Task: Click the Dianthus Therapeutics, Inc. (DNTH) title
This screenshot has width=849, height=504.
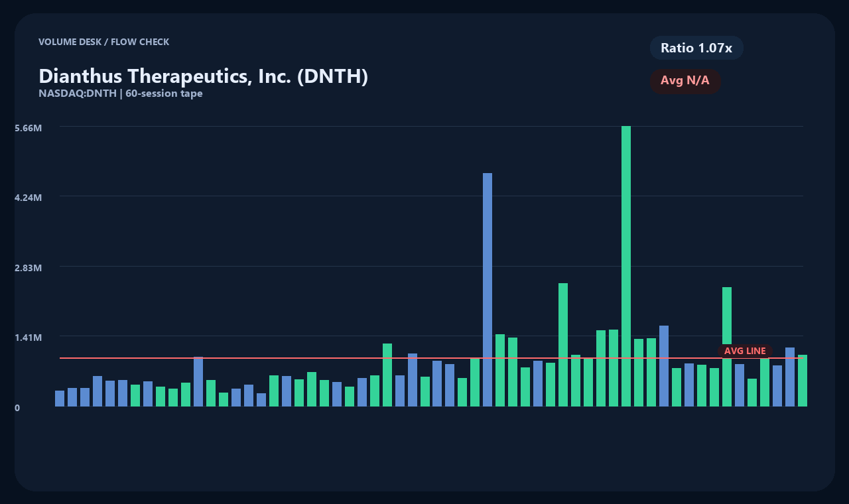Action: (203, 76)
